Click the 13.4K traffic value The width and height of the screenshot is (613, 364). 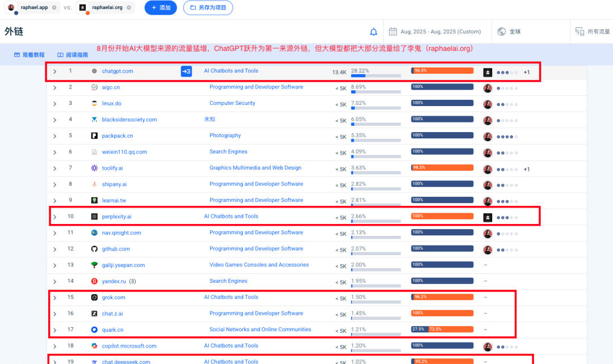tap(339, 72)
